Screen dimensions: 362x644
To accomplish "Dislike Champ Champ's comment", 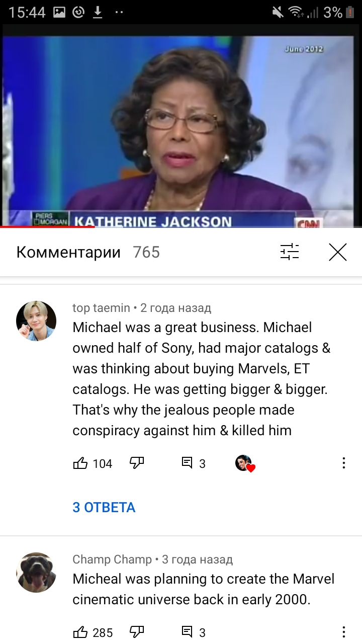I will coord(137,632).
